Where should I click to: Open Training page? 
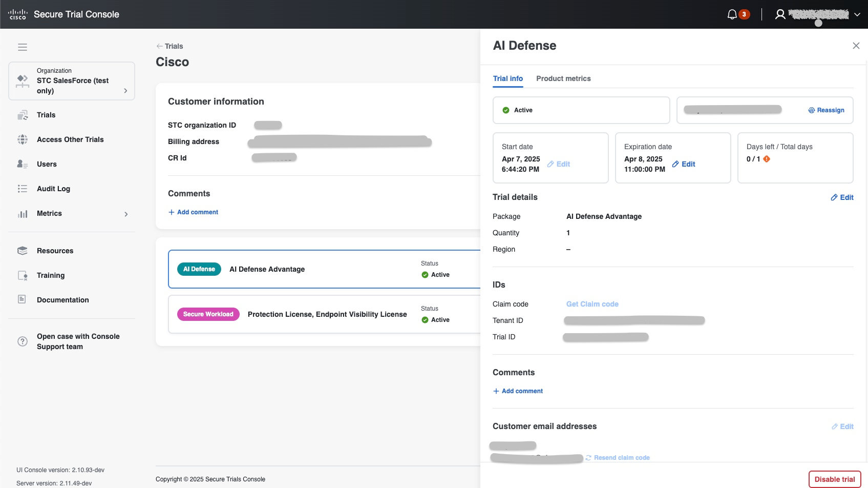click(x=51, y=275)
